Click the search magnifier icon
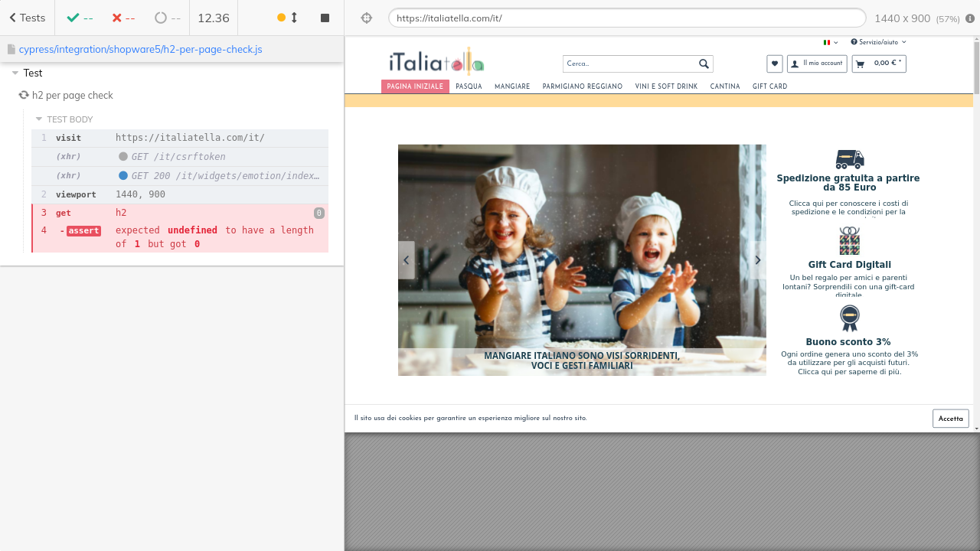The height and width of the screenshot is (551, 980). (704, 64)
